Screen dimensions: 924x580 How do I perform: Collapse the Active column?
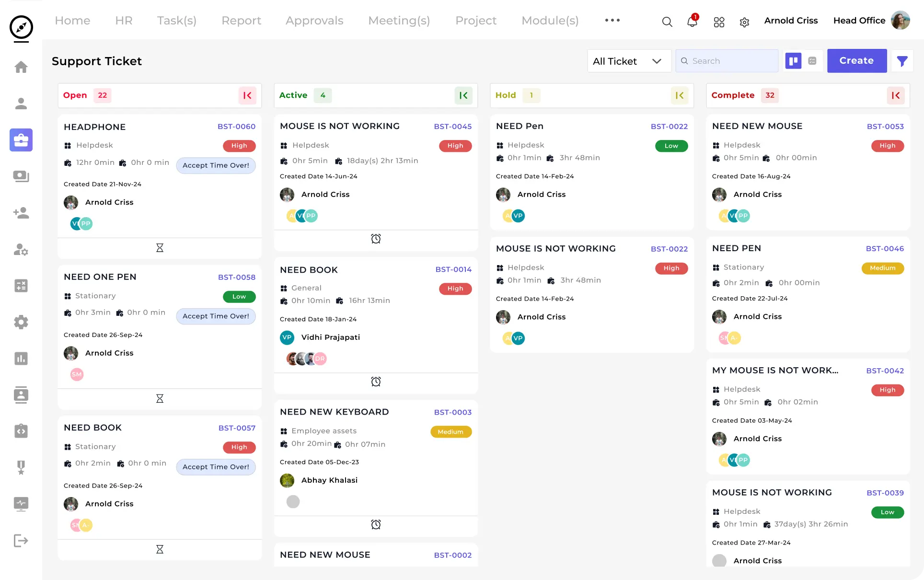463,95
